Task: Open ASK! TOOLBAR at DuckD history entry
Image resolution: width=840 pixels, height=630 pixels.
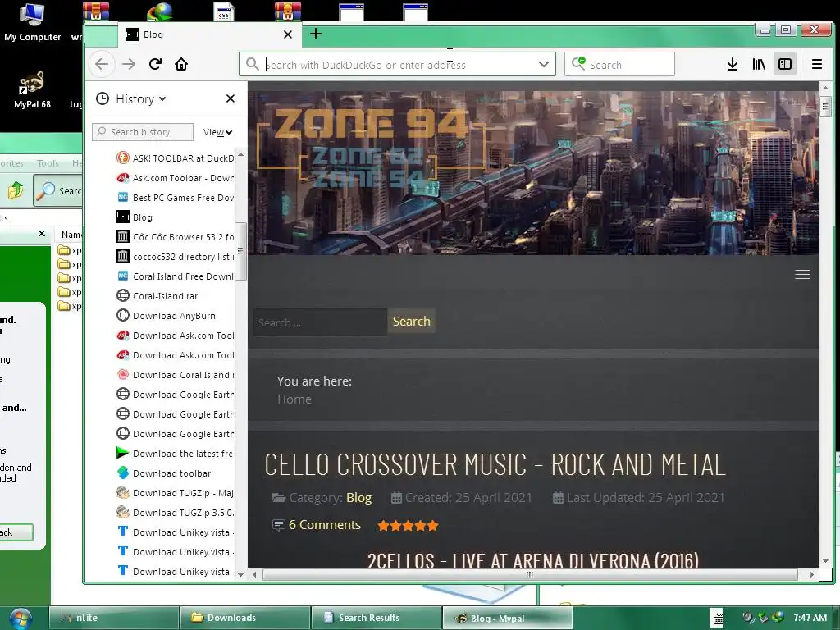Action: click(x=176, y=158)
